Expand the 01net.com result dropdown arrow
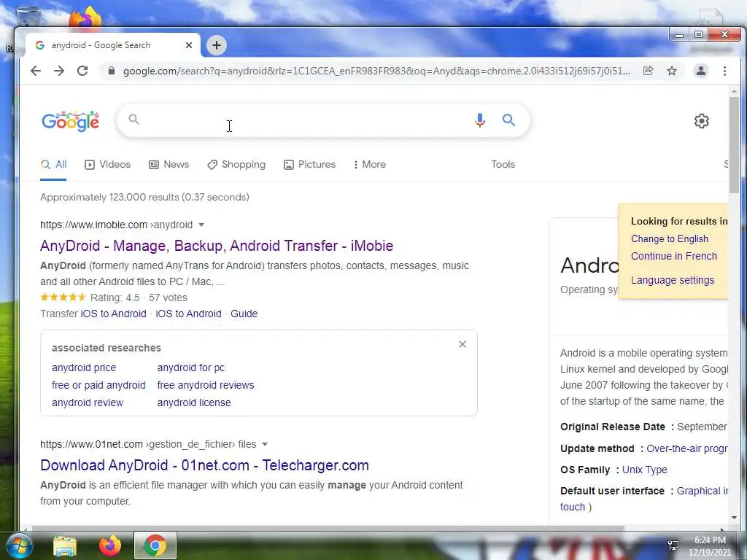This screenshot has width=747, height=560. [265, 444]
